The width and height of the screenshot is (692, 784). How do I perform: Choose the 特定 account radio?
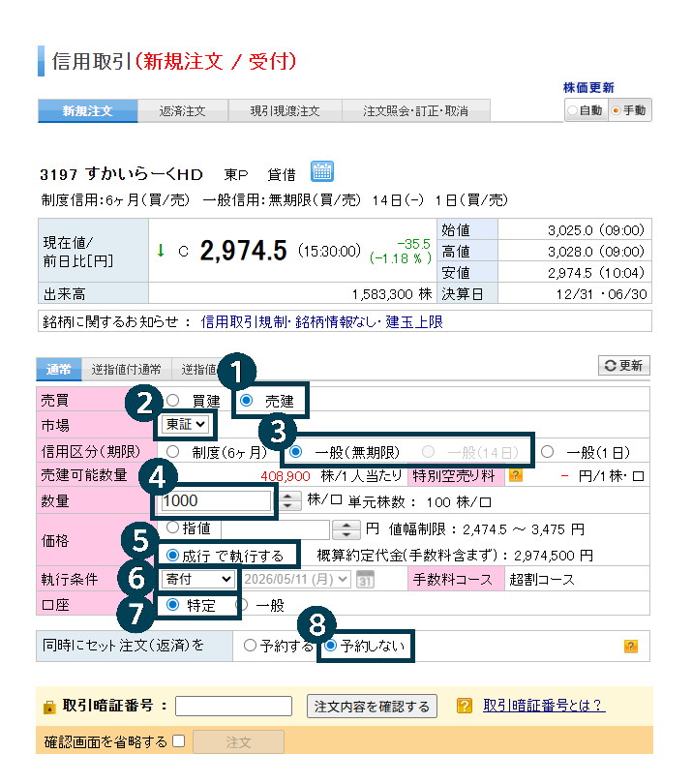173,605
